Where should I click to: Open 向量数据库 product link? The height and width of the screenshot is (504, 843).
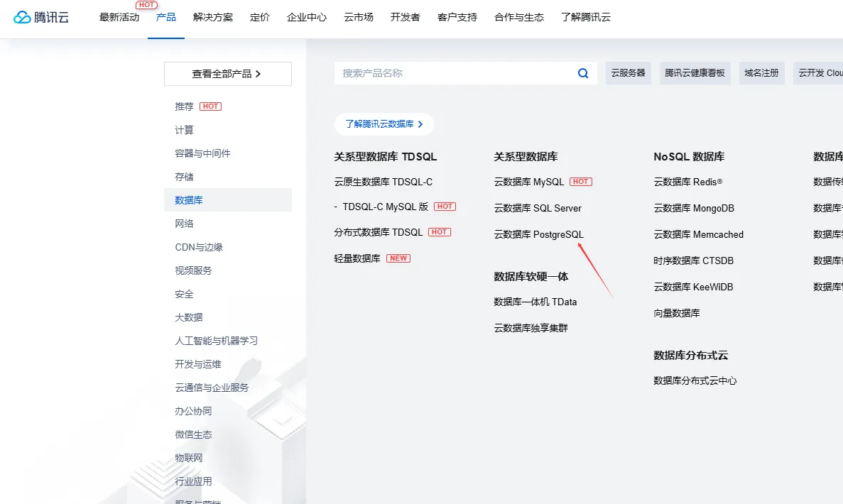pos(677,313)
